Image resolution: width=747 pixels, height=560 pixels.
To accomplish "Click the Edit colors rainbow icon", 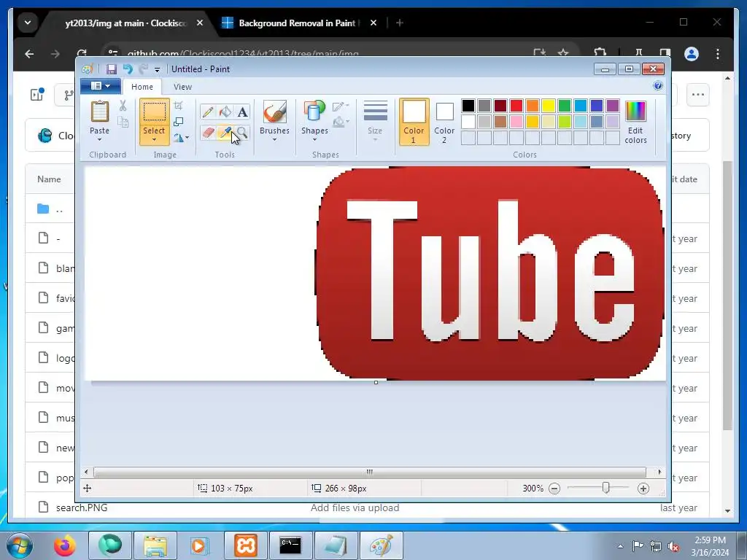I will pyautogui.click(x=635, y=112).
